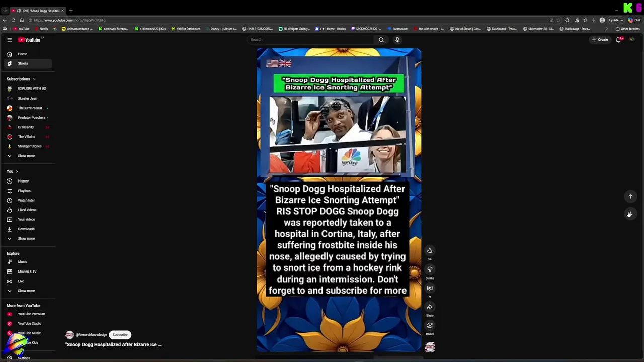Open Copilot Chat button

634,20
